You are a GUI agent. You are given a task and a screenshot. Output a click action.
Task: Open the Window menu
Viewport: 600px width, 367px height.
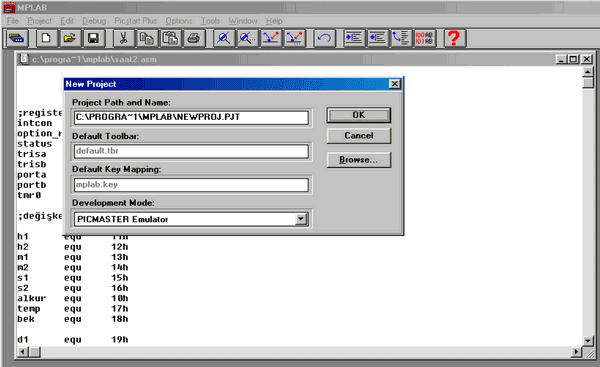243,21
